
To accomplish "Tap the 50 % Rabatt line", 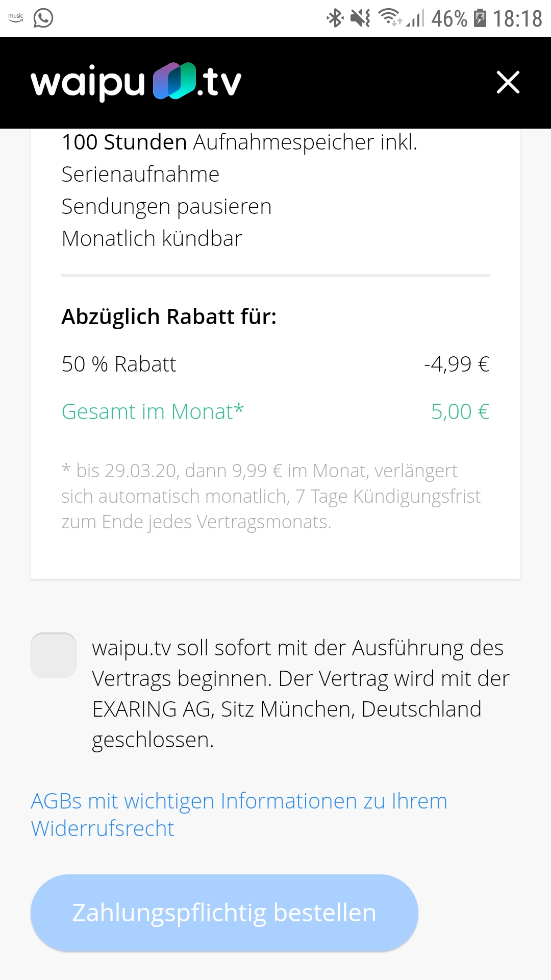I will coord(119,364).
